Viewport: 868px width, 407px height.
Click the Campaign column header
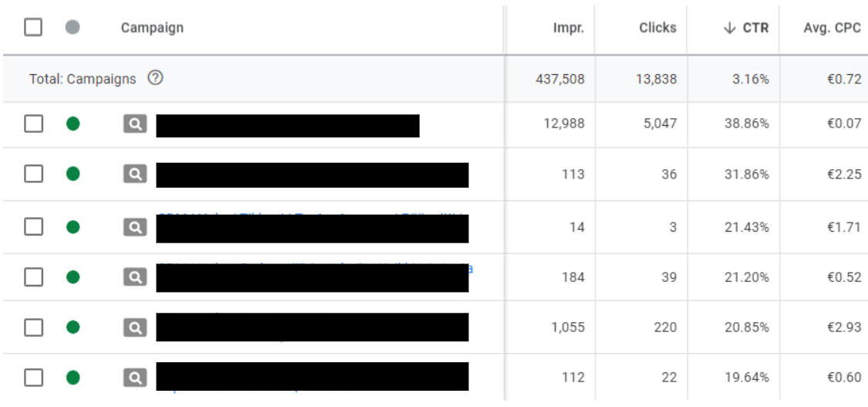(152, 28)
